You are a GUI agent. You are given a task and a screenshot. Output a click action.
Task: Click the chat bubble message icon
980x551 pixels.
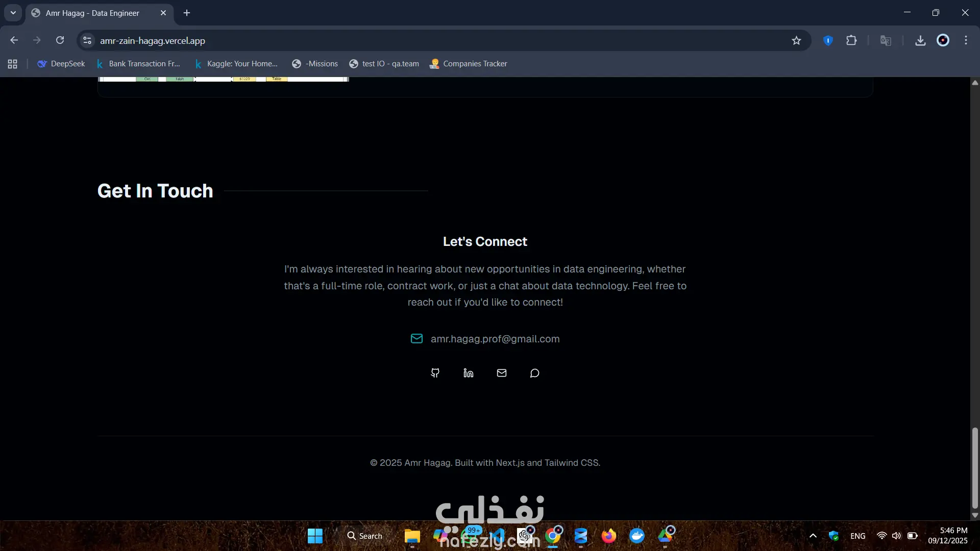click(534, 373)
